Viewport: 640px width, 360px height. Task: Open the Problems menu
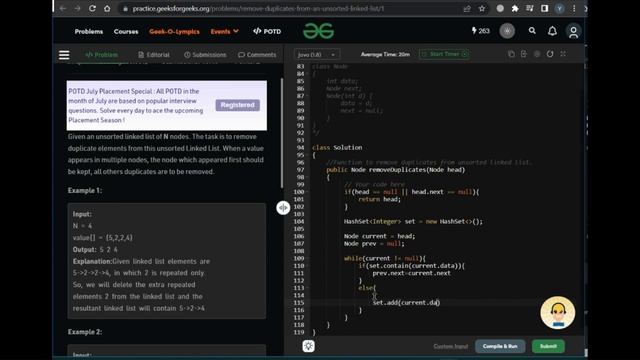[89, 31]
